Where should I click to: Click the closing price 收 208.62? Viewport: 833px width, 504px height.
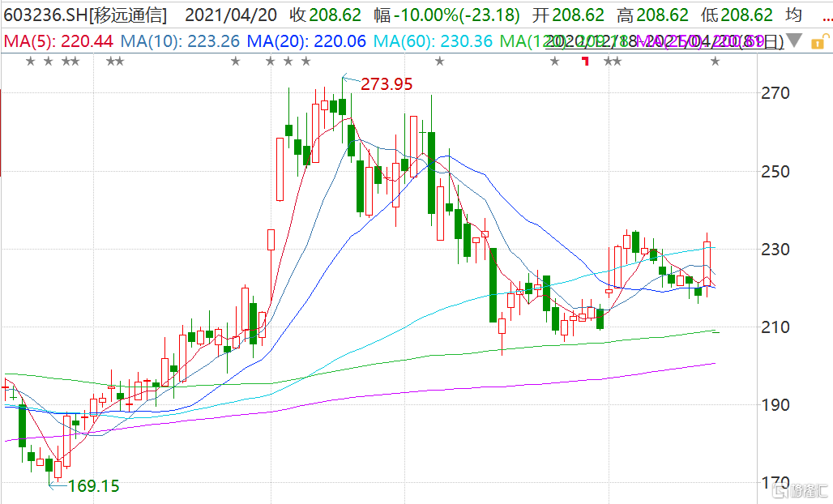click(326, 15)
